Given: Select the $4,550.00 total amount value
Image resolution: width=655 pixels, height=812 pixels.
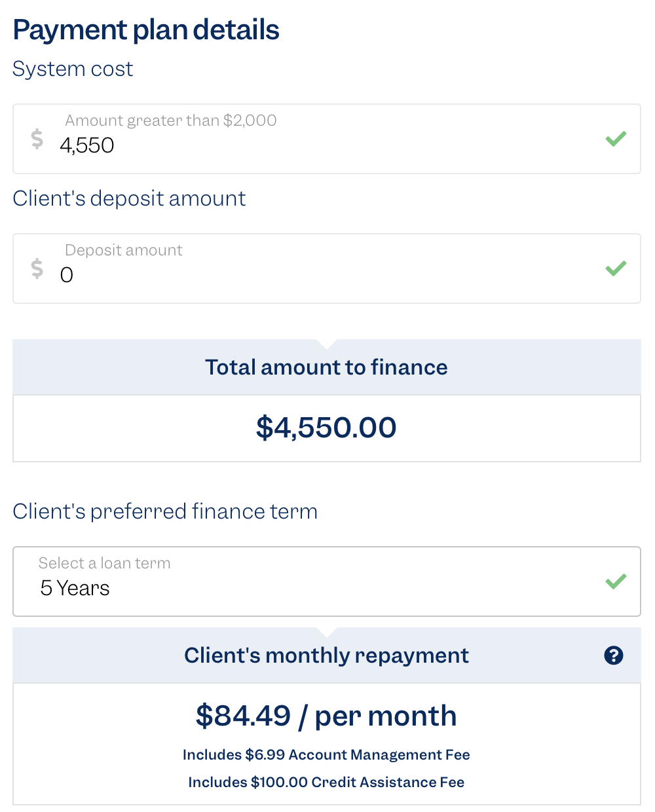Looking at the screenshot, I should click(326, 428).
